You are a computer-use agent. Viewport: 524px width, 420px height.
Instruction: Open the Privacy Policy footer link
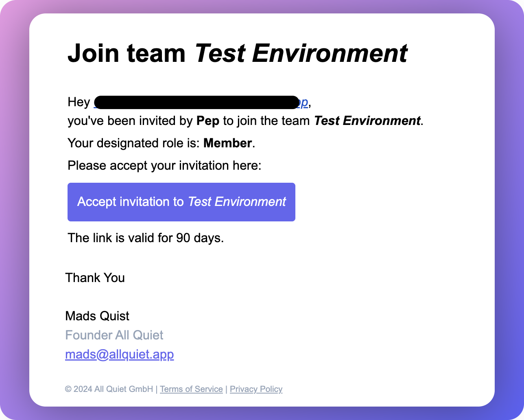(256, 389)
